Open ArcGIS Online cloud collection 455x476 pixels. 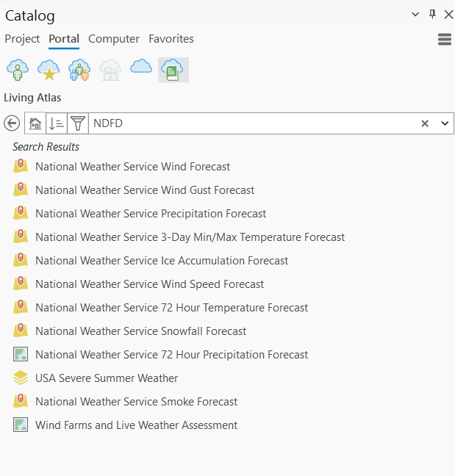click(141, 67)
